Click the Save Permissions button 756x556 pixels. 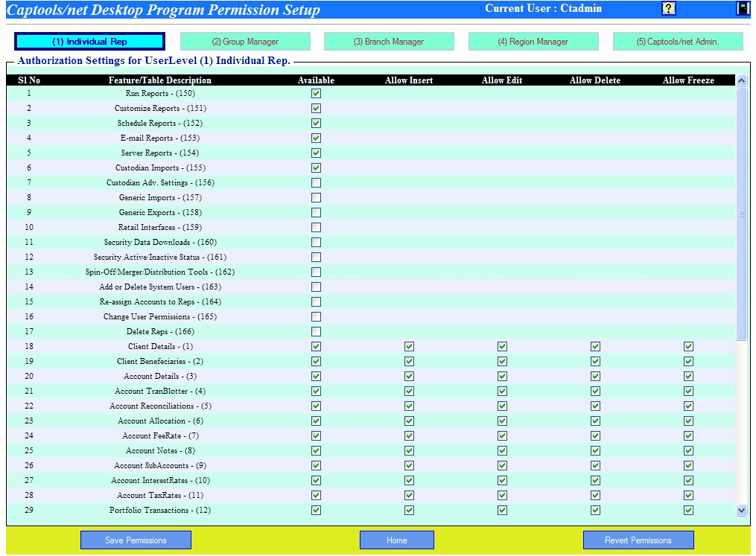(136, 540)
